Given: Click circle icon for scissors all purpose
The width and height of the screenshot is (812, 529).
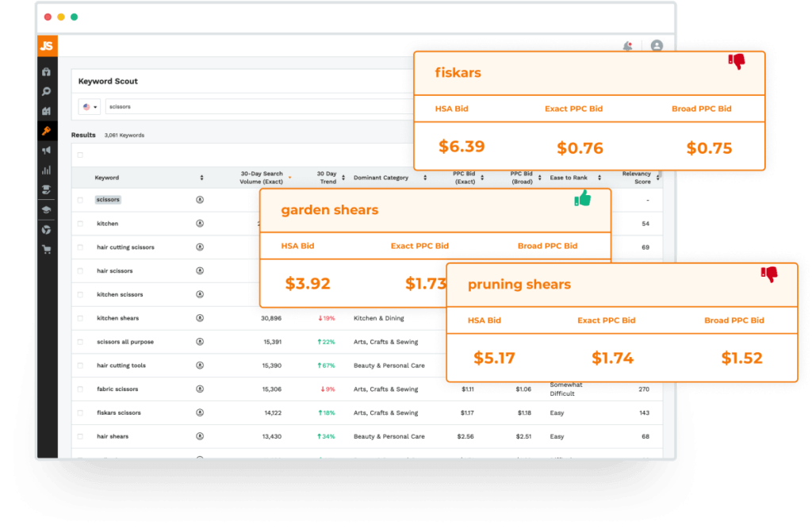Looking at the screenshot, I should tap(200, 342).
